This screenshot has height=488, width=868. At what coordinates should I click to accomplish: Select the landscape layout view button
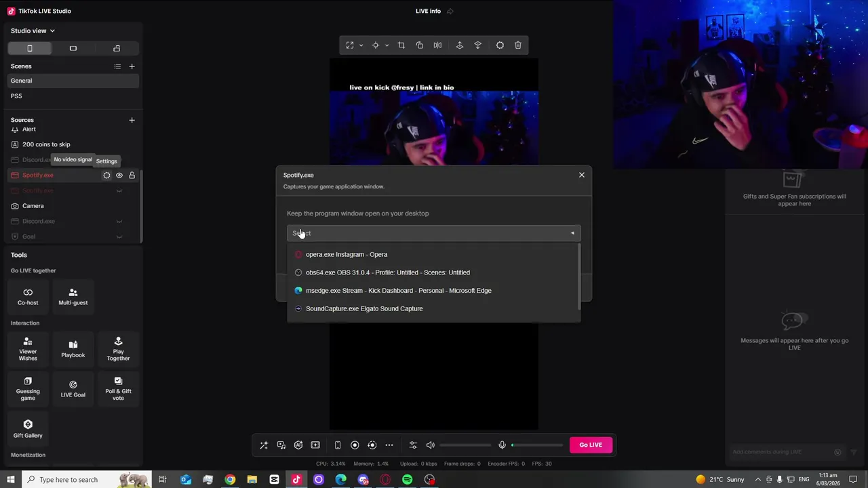point(73,48)
